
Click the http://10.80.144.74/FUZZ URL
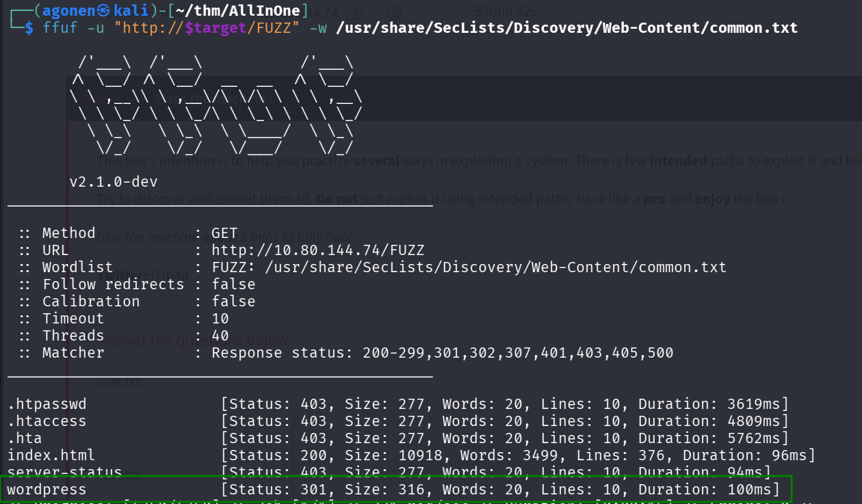317,250
